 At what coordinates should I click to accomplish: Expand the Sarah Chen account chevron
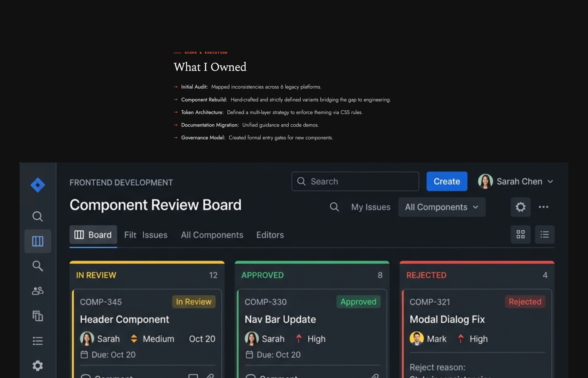pos(550,182)
